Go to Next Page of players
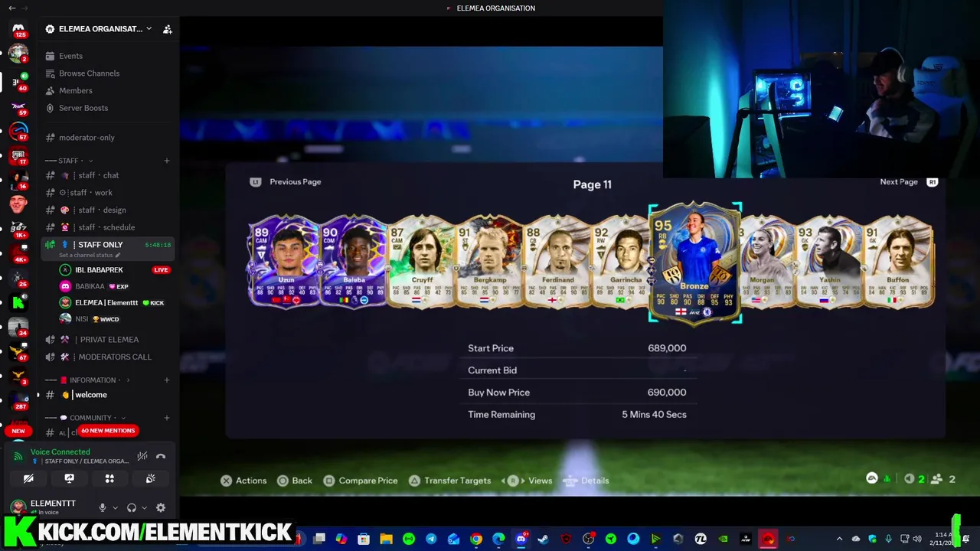Image resolution: width=980 pixels, height=551 pixels. (x=909, y=182)
